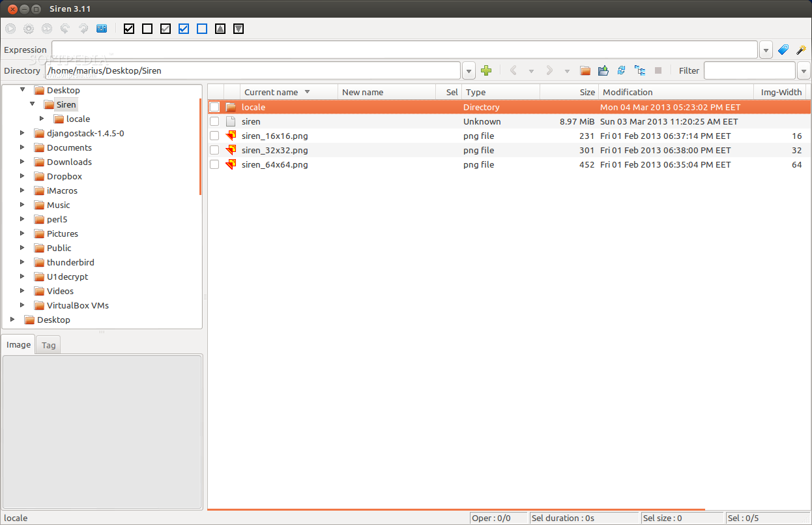Expand the Documents folder tree node
812x525 pixels.
tap(22, 147)
